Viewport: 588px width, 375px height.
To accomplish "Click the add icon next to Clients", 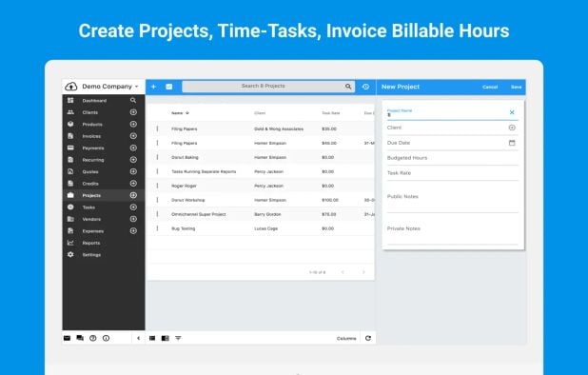I will point(133,112).
